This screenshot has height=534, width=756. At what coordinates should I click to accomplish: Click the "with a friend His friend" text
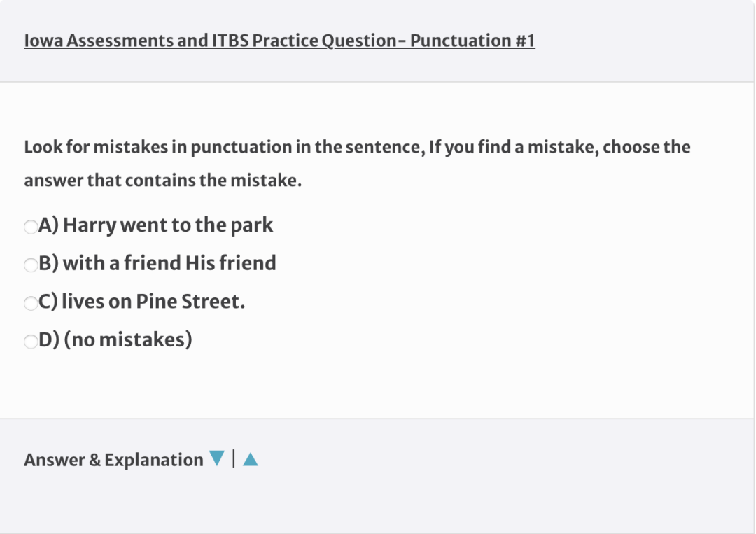(169, 263)
